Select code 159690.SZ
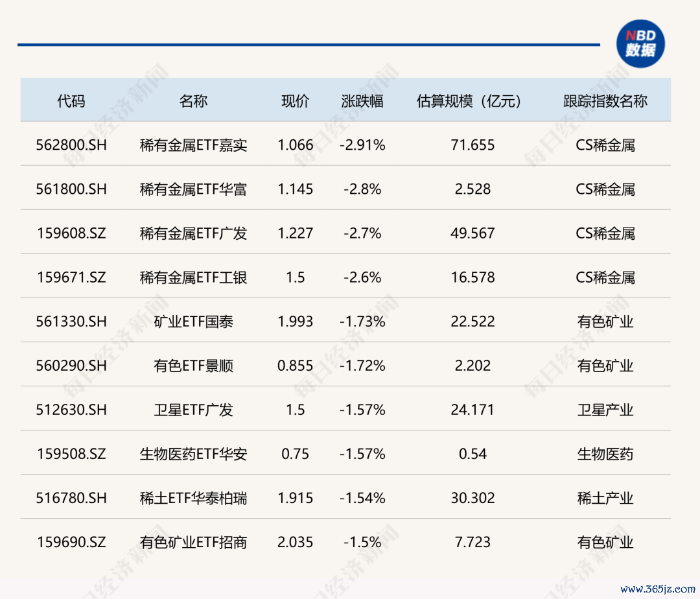The width and height of the screenshot is (700, 599). [71, 543]
